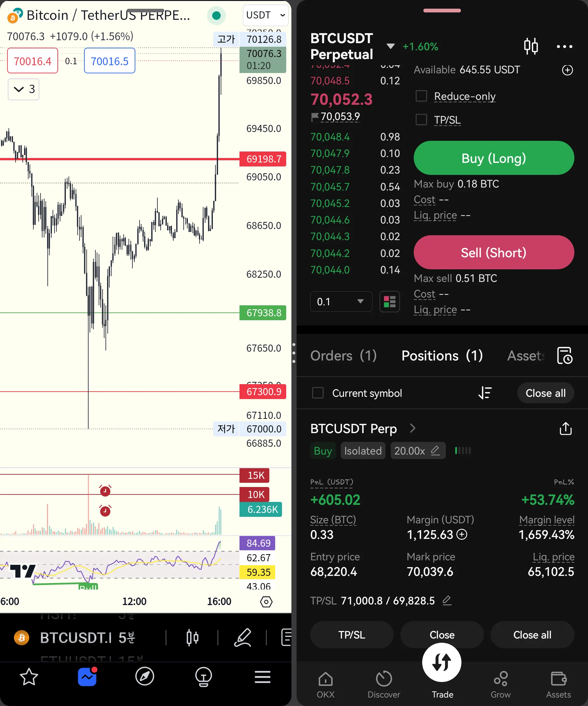588x706 pixels.
Task: Select the 70,048.5 ask price row
Action: (355, 81)
